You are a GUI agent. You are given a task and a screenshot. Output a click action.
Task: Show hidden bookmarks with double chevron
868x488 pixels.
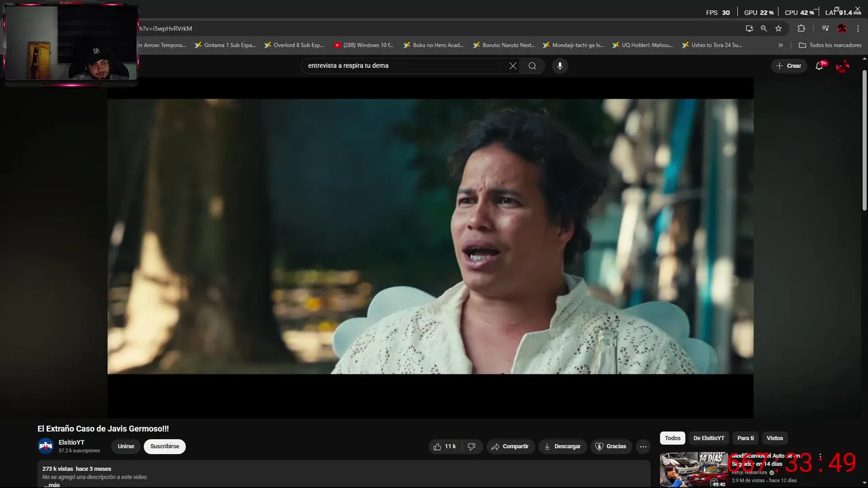[781, 45]
